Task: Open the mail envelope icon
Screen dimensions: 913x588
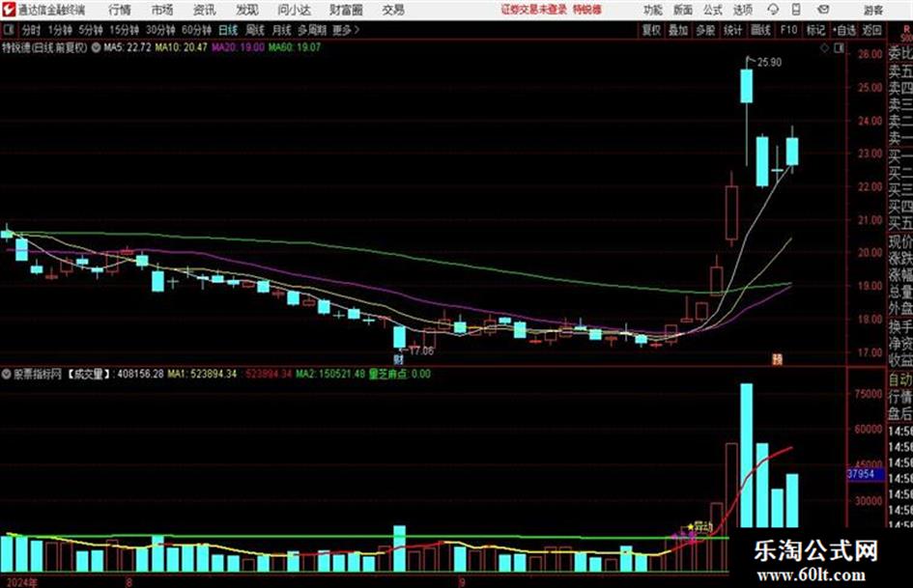Action: (x=823, y=10)
